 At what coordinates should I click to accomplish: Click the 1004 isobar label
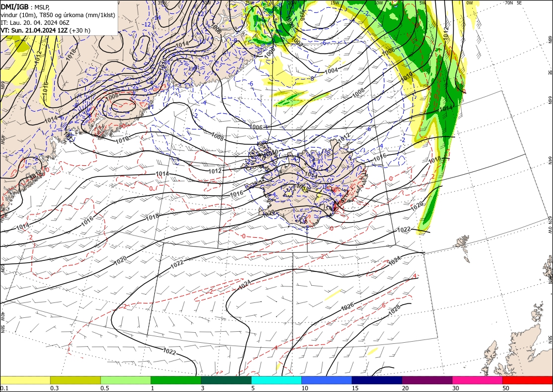tap(331, 71)
